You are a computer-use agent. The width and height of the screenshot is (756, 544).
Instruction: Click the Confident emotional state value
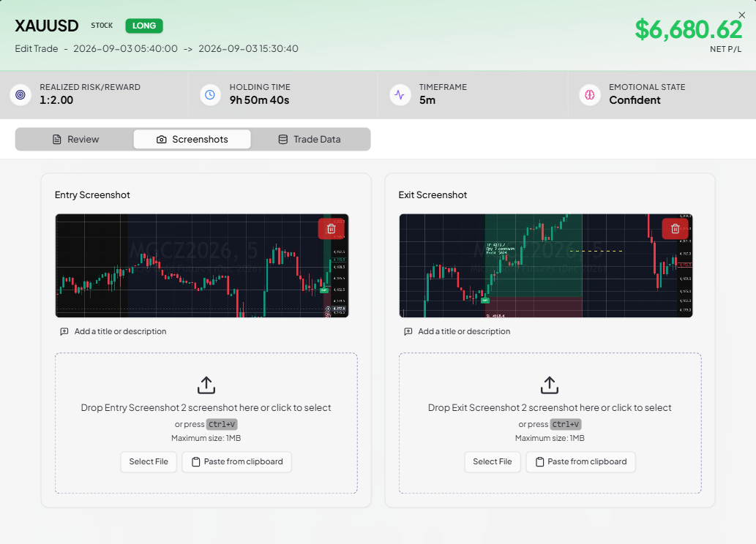pos(635,100)
